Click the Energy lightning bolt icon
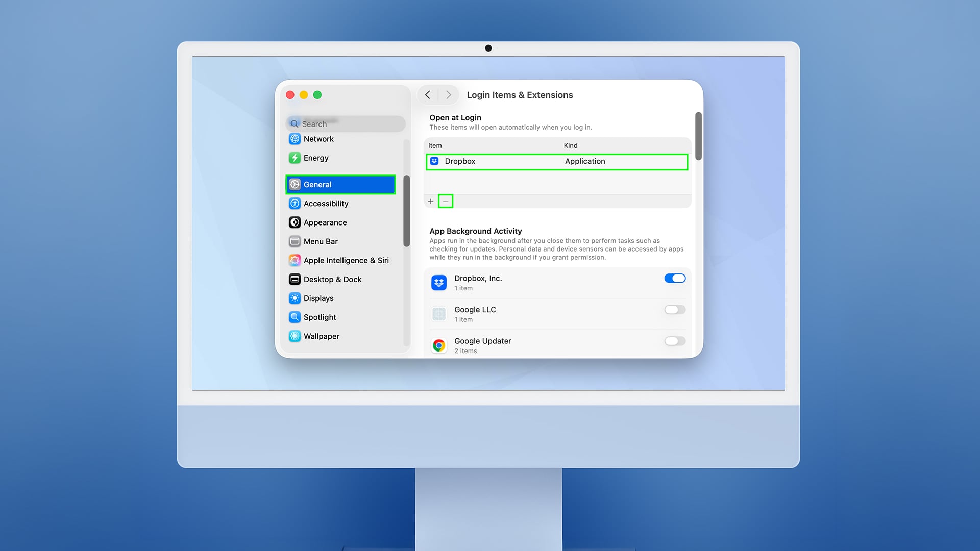This screenshot has width=980, height=551. tap(295, 158)
